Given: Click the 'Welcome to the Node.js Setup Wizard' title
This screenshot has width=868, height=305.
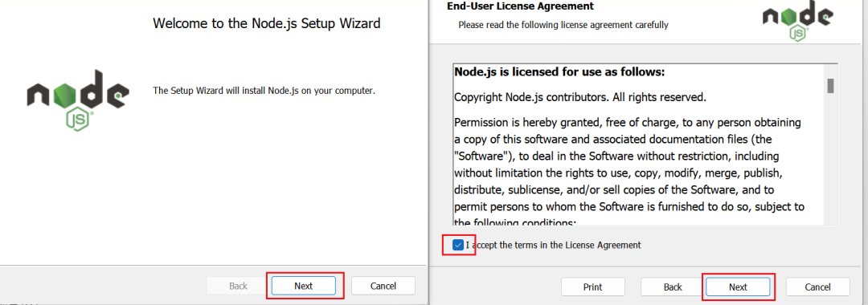Looking at the screenshot, I should [267, 24].
